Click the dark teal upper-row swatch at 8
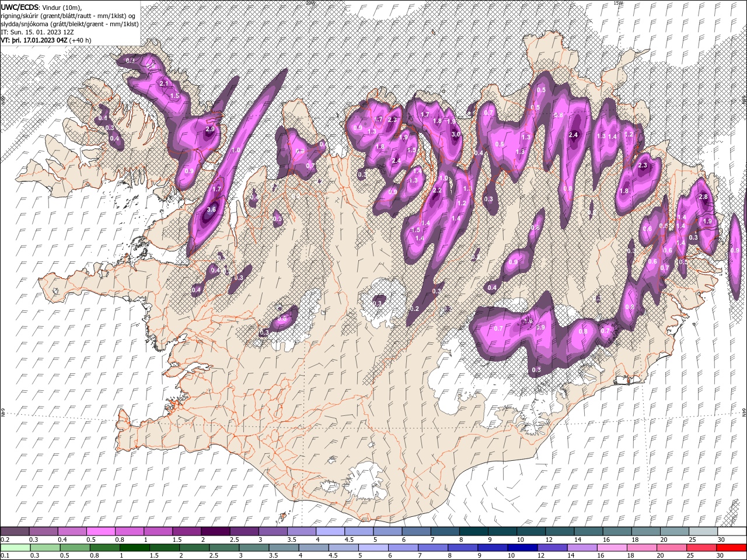Viewport: 747px width, 560px height. [473, 531]
